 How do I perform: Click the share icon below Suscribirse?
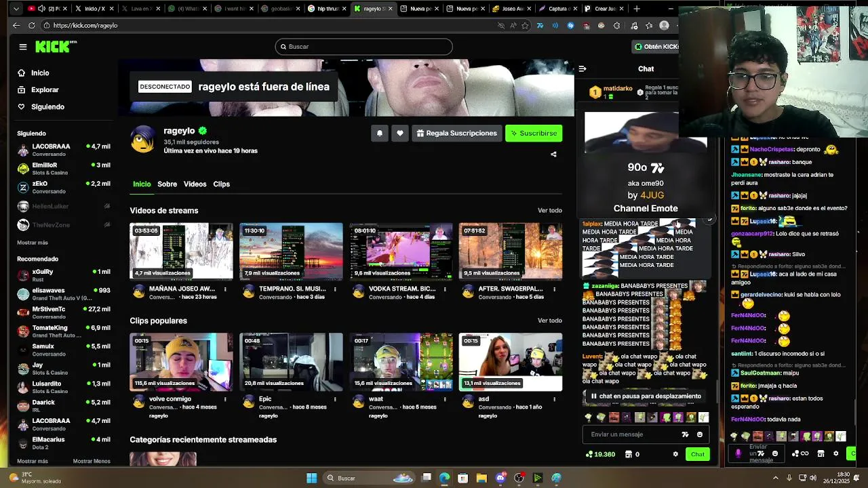click(553, 155)
